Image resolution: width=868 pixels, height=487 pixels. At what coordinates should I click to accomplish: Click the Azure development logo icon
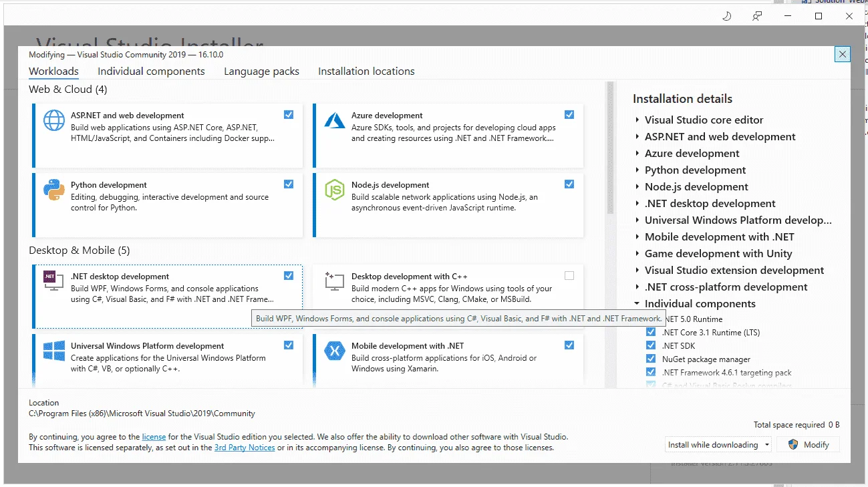(335, 120)
